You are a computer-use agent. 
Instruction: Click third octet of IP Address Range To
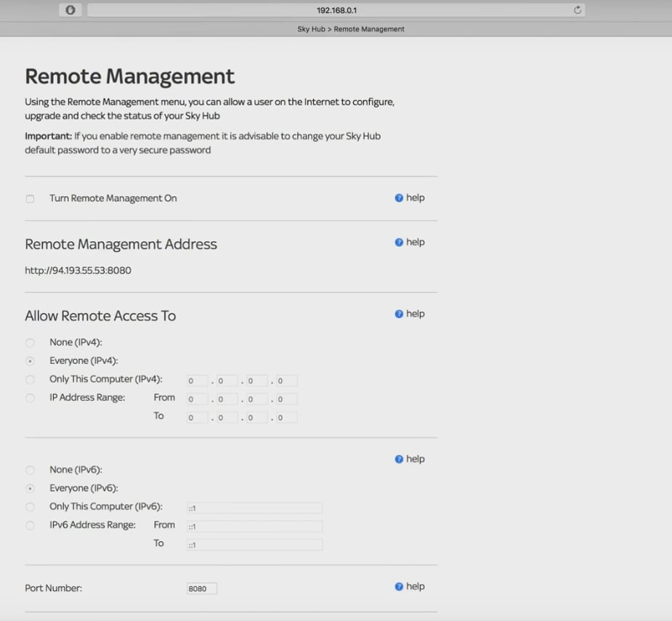coord(257,418)
